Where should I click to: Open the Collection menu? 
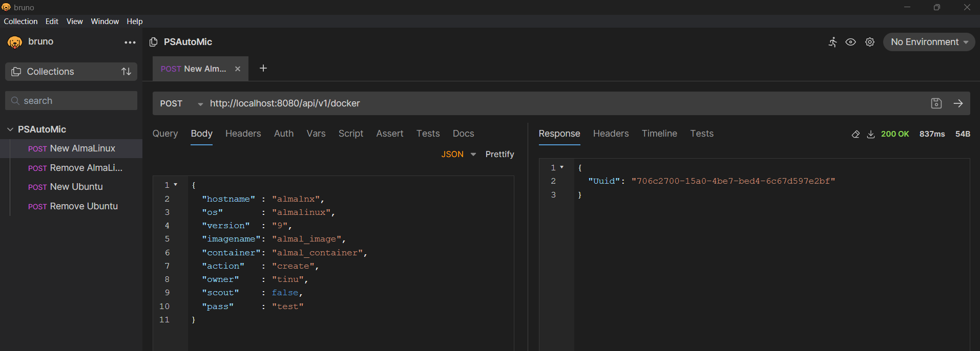point(20,21)
